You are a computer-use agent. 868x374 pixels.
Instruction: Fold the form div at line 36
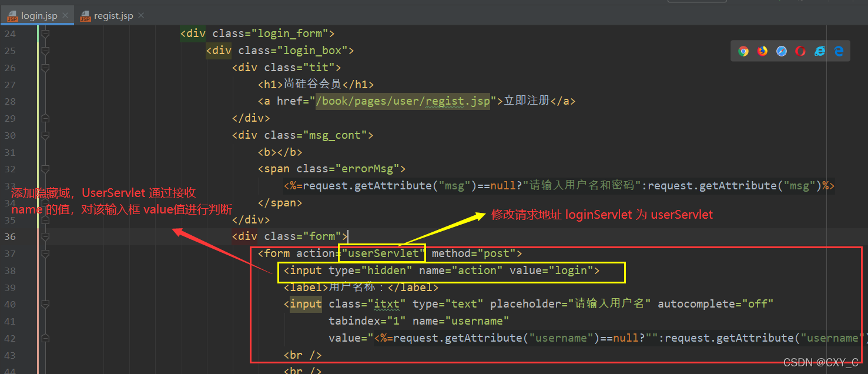click(x=45, y=236)
